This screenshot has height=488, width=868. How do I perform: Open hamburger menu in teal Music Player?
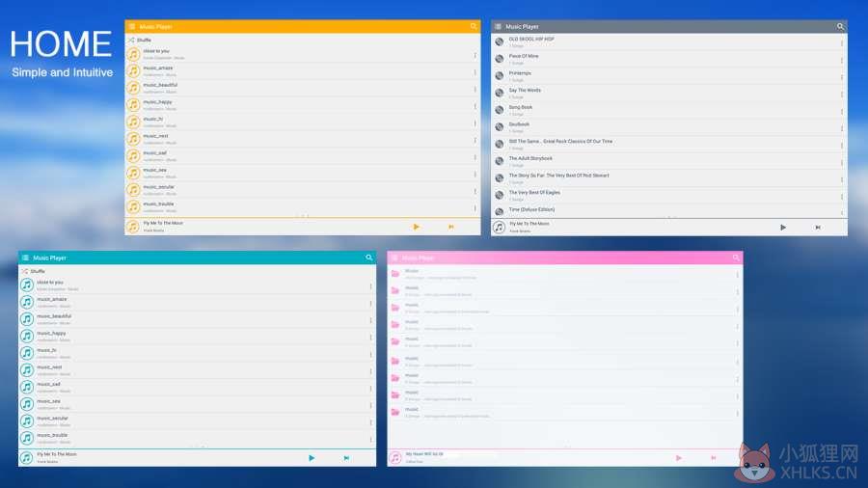tap(25, 258)
